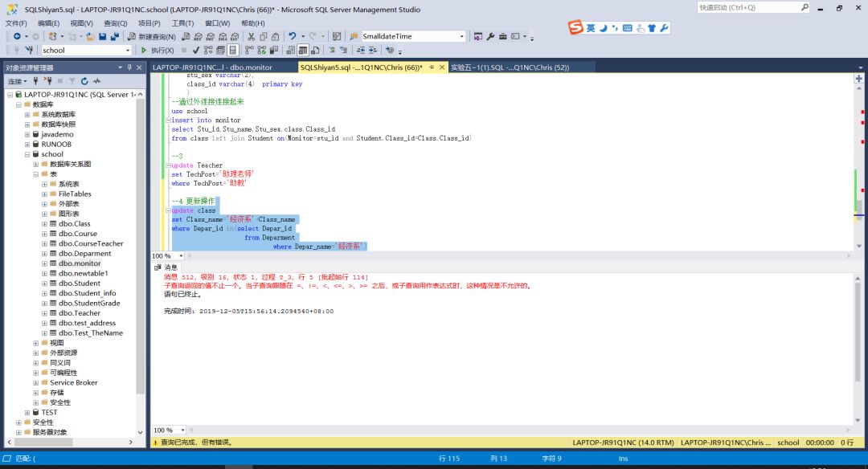Click the 新建查询 (New Query) toolbar button
This screenshot has width=868, height=469.
[x=151, y=37]
